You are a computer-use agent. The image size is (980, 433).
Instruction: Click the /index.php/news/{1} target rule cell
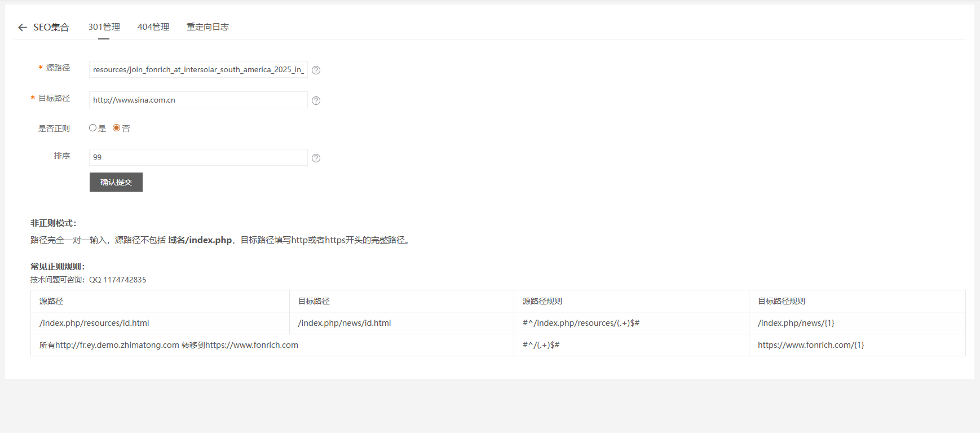point(796,323)
